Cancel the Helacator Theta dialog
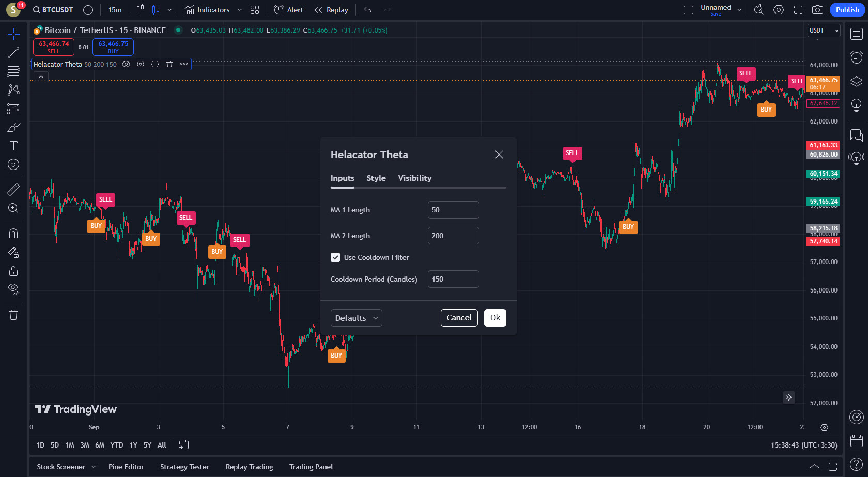The width and height of the screenshot is (868, 477). point(459,318)
